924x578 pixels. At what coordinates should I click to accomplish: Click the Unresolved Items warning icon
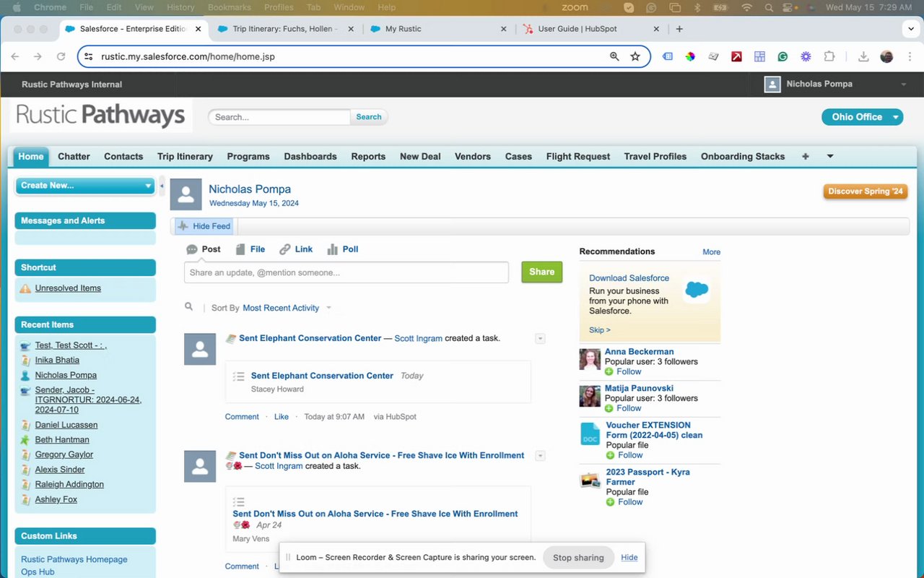click(25, 288)
